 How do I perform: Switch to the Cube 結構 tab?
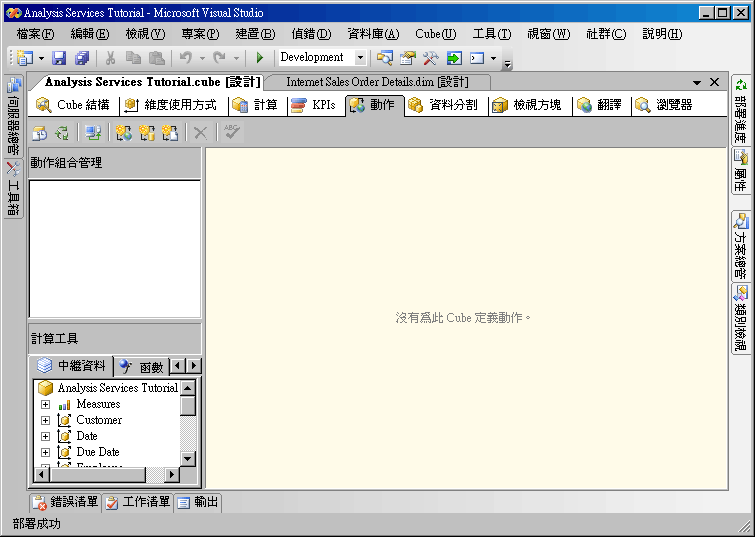(73, 105)
